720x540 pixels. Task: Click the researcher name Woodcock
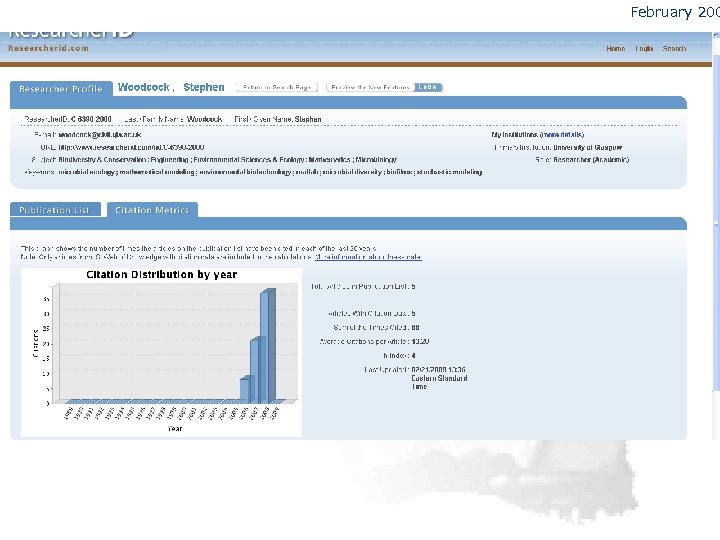[144, 87]
